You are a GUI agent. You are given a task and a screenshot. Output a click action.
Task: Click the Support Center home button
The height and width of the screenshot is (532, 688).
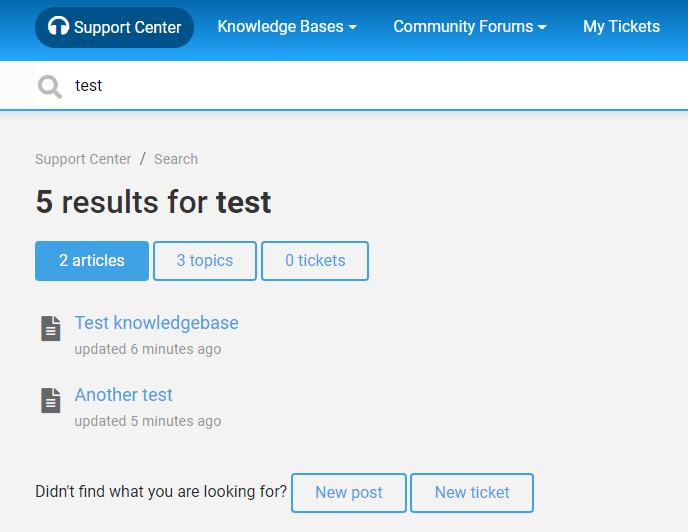coord(115,27)
